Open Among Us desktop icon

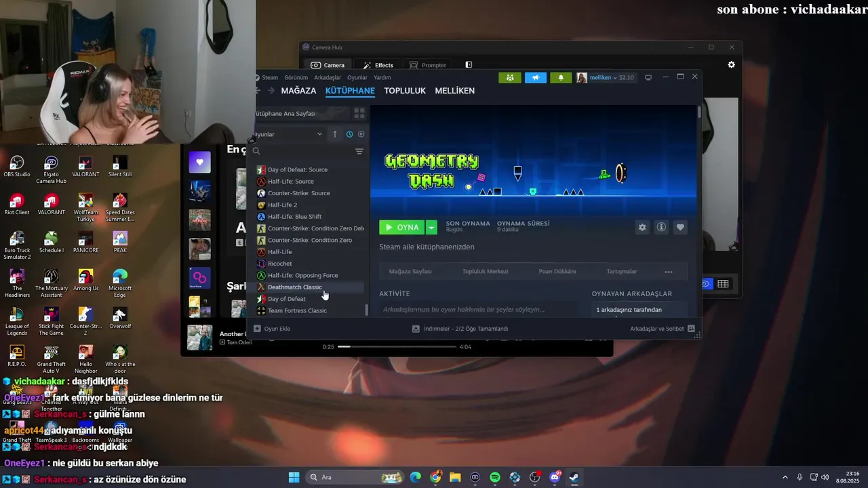[85, 281]
